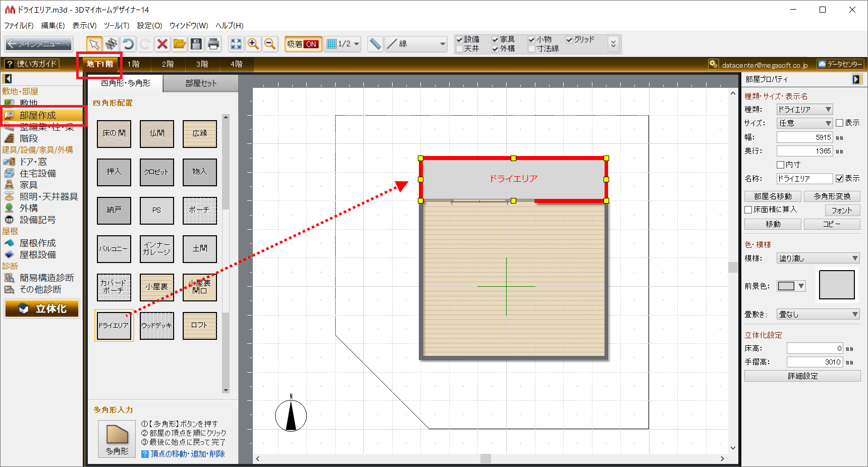The image size is (868, 467).
Task: Click the red X delete icon
Action: [162, 44]
